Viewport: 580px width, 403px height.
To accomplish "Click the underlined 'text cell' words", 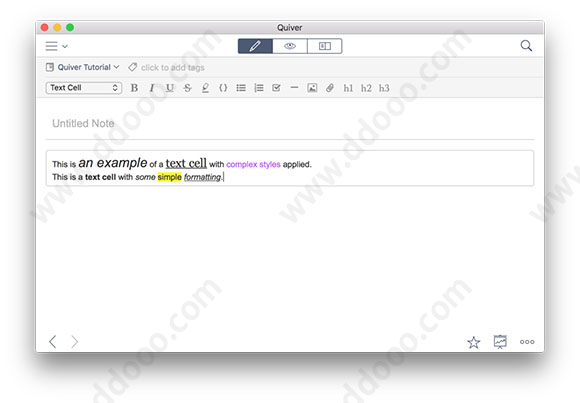I will click(186, 163).
